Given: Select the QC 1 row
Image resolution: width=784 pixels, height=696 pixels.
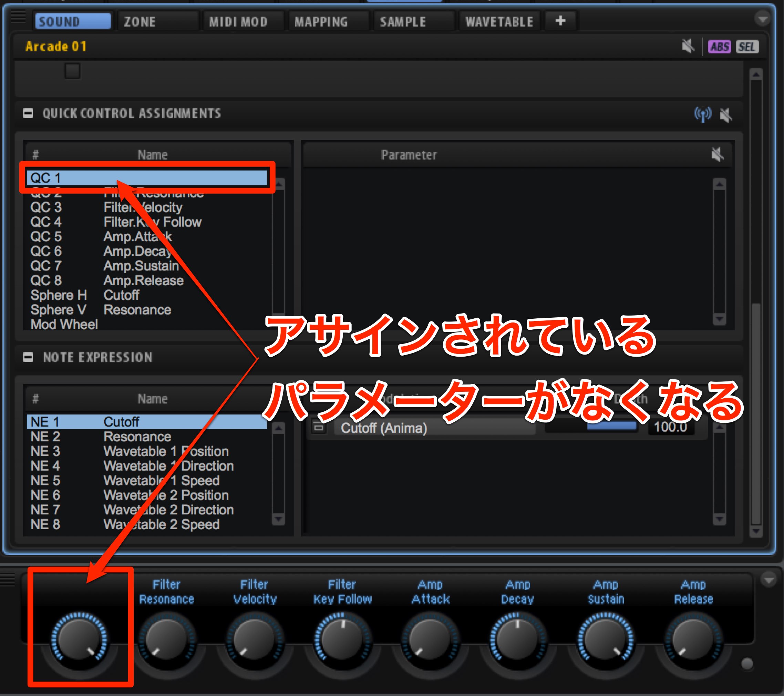Looking at the screenshot, I should pos(147,178).
